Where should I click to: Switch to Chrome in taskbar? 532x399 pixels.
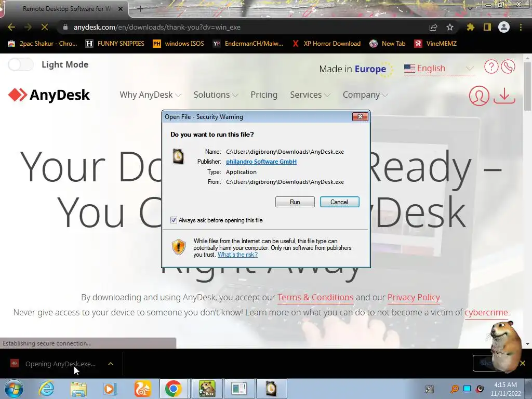coord(174,389)
